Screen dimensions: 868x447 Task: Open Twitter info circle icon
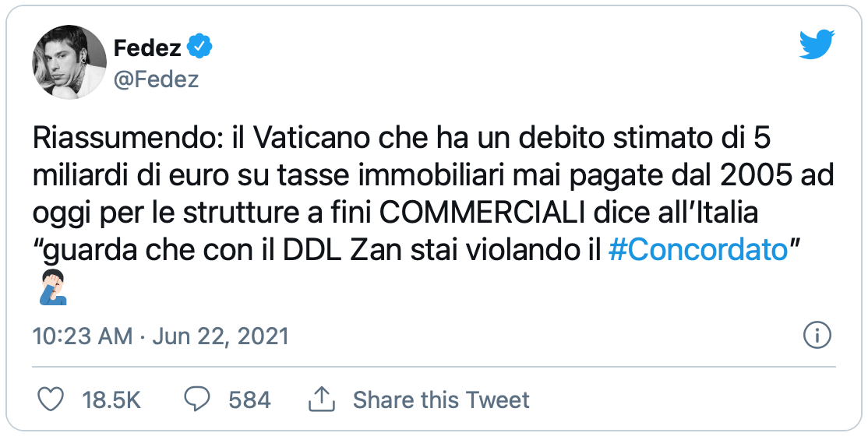tap(817, 335)
